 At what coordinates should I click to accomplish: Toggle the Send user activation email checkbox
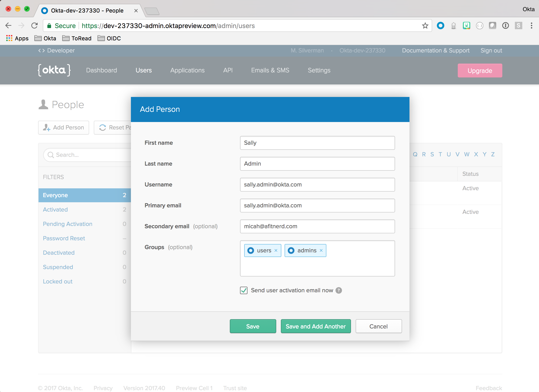(x=244, y=290)
